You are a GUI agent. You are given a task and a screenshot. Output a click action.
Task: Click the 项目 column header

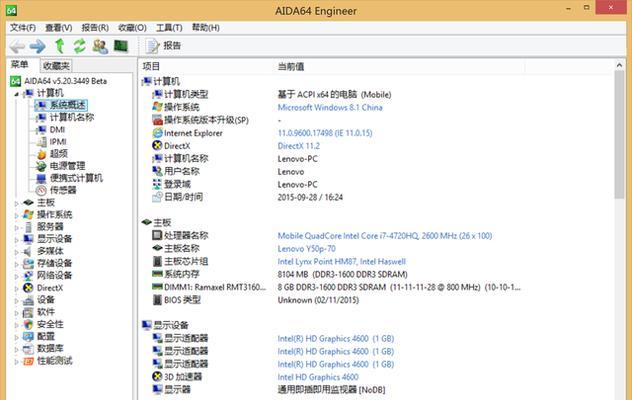point(151,66)
